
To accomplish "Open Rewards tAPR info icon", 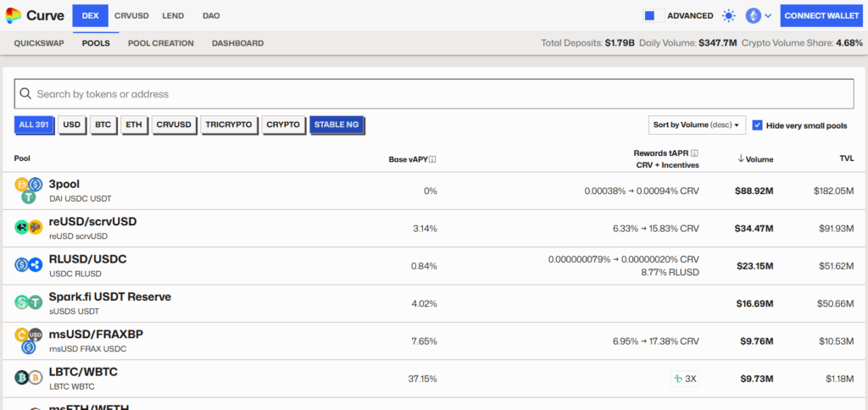I will tap(695, 152).
